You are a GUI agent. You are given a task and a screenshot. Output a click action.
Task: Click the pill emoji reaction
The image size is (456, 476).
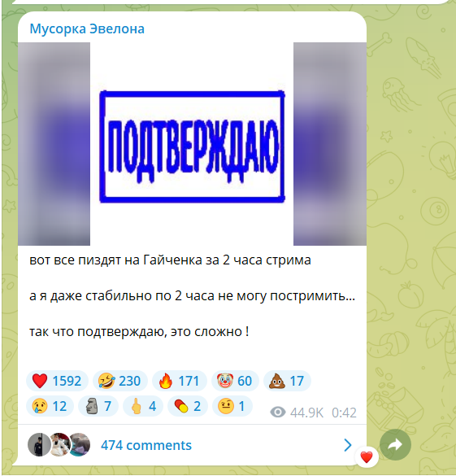pyautogui.click(x=188, y=406)
